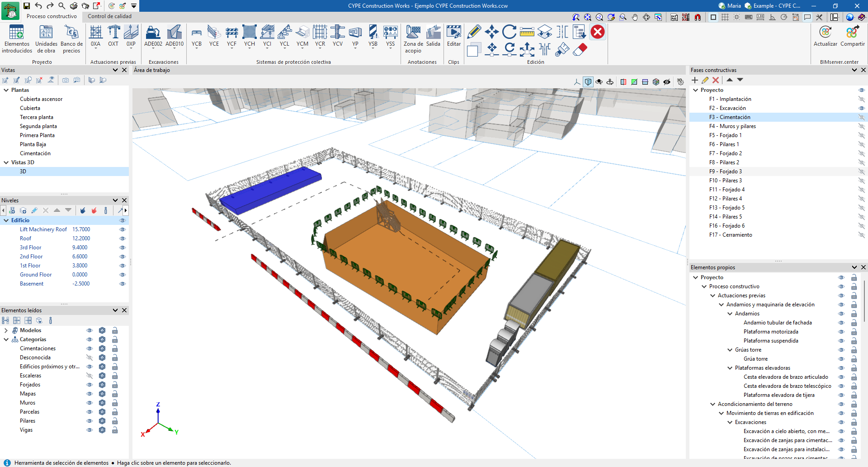Viewport: 868px width, 467px height.
Task: Collapse the Edificio levels group
Action: (x=6, y=220)
